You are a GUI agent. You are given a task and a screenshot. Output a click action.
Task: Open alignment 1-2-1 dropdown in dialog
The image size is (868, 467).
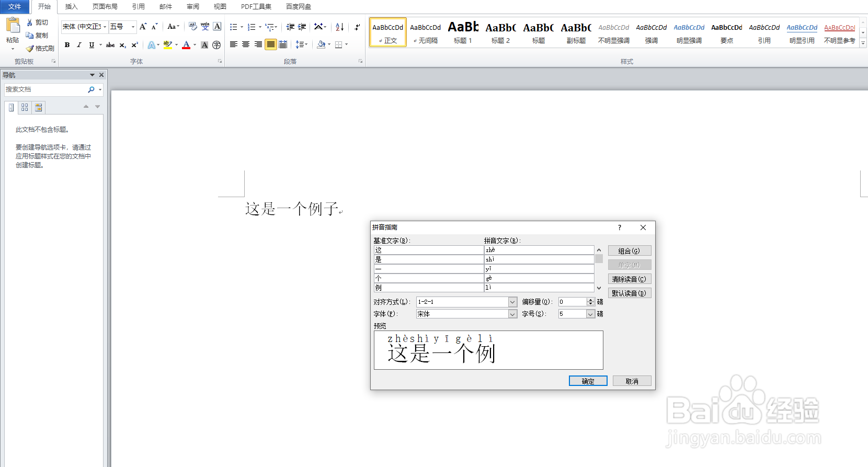tap(512, 302)
